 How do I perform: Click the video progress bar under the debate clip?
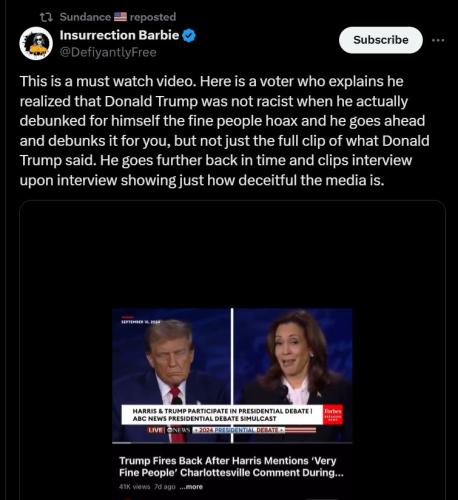[x=232, y=443]
